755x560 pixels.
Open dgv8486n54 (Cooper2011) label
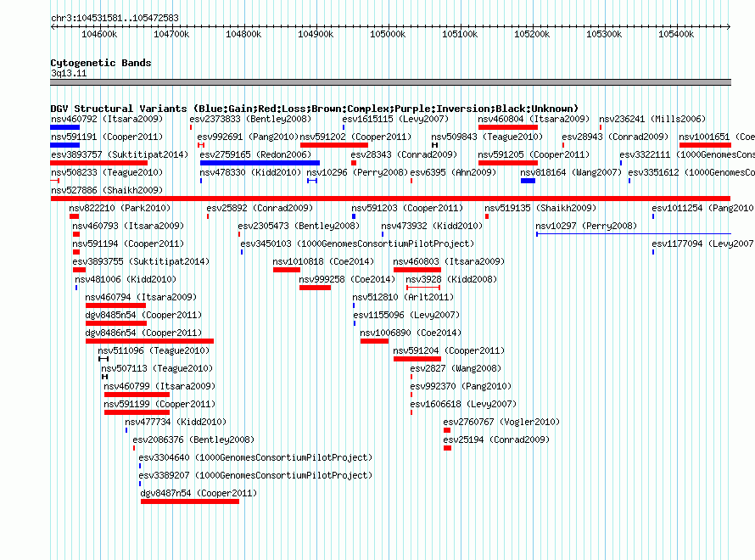tap(143, 333)
